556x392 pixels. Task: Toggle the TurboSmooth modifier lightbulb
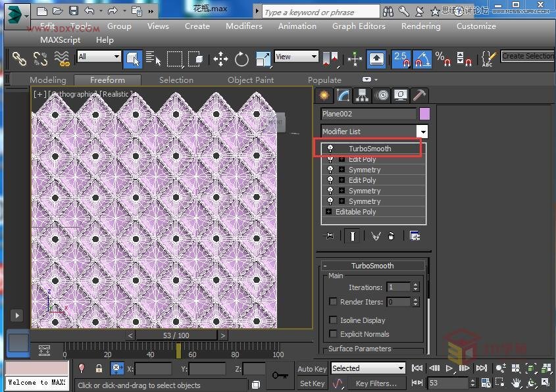coord(330,149)
